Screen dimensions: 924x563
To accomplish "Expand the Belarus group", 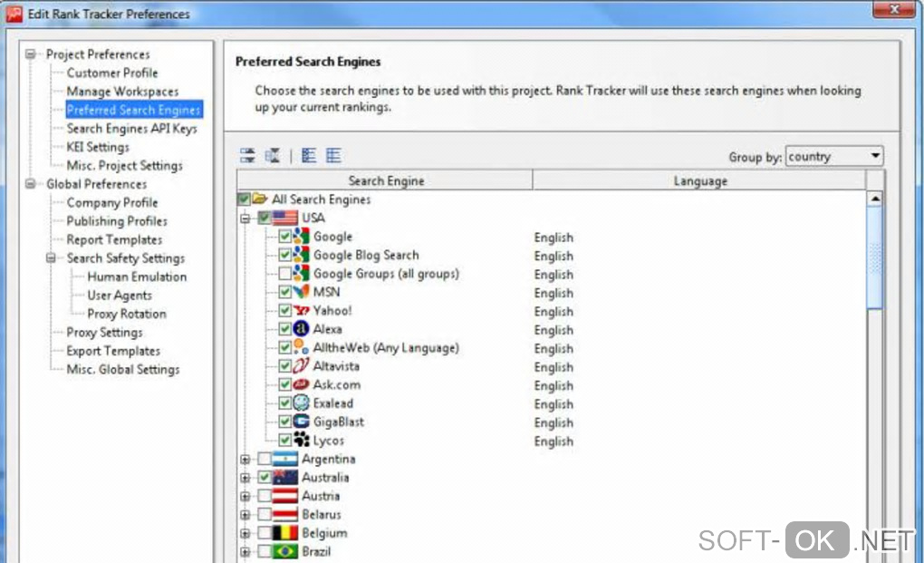I will 245,515.
